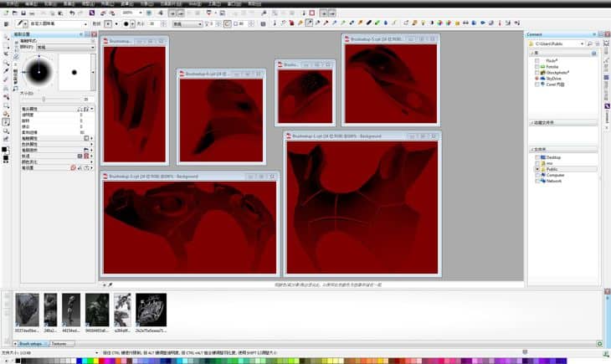Open the zoom level dropdown showing 100%
The width and height of the screenshot is (611, 364).
click(141, 13)
